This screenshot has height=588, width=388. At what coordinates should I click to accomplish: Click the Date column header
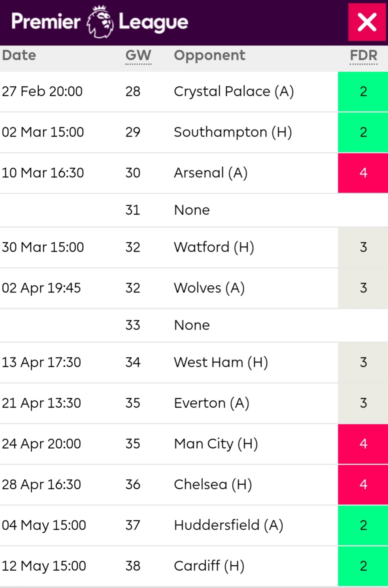point(19,55)
